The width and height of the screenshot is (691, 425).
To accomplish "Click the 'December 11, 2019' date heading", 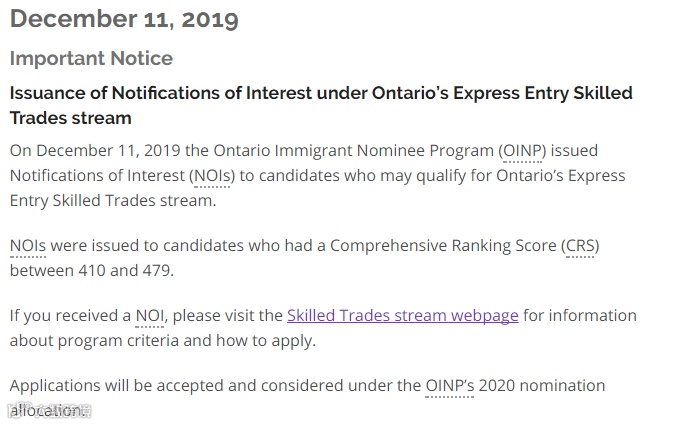I will 124,19.
